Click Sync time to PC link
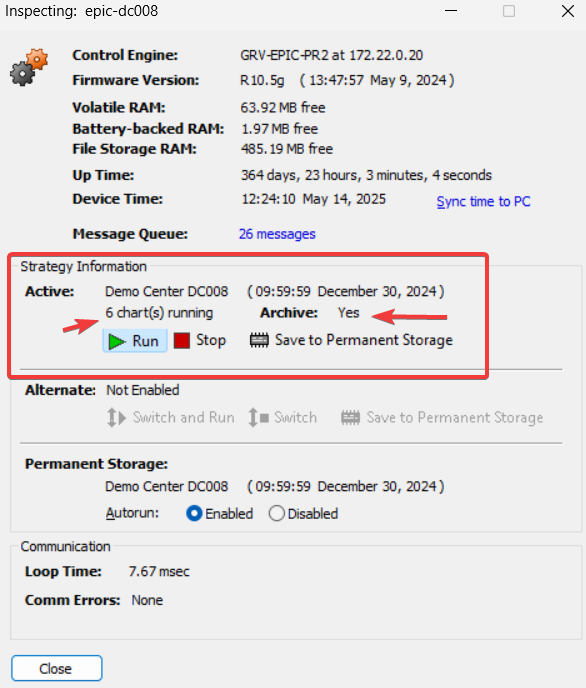 click(x=483, y=201)
